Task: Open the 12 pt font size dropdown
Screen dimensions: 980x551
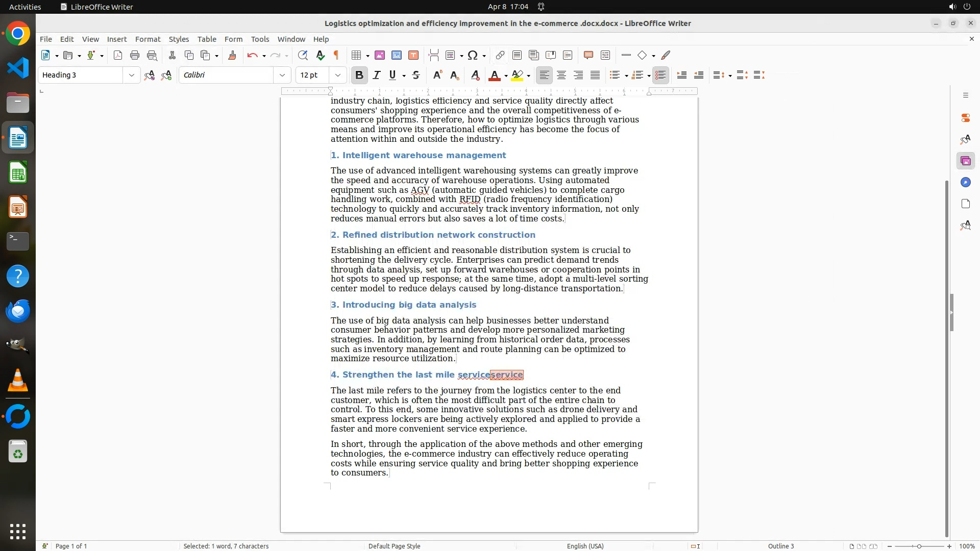Action: [338, 76]
